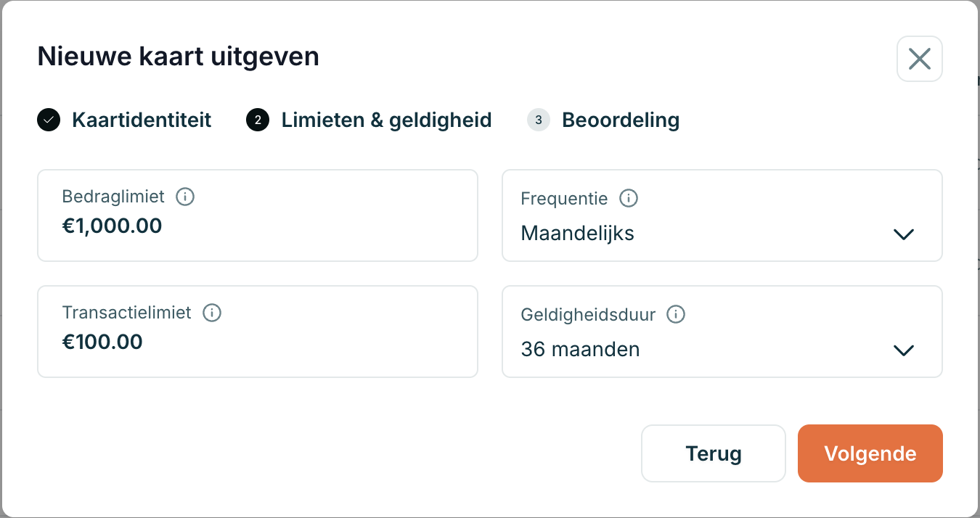Jump to the Beoordeling step
This screenshot has width=980, height=518.
point(621,120)
